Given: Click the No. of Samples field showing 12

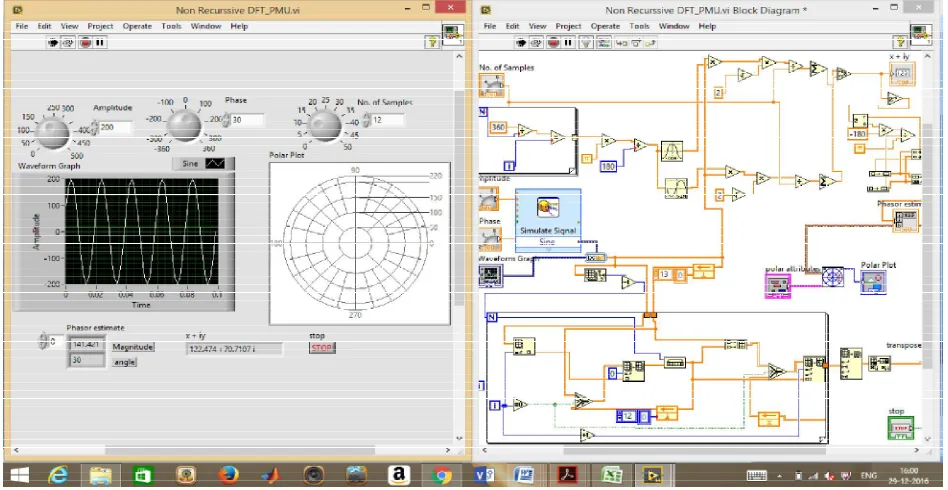Looking at the screenshot, I should tap(388, 120).
